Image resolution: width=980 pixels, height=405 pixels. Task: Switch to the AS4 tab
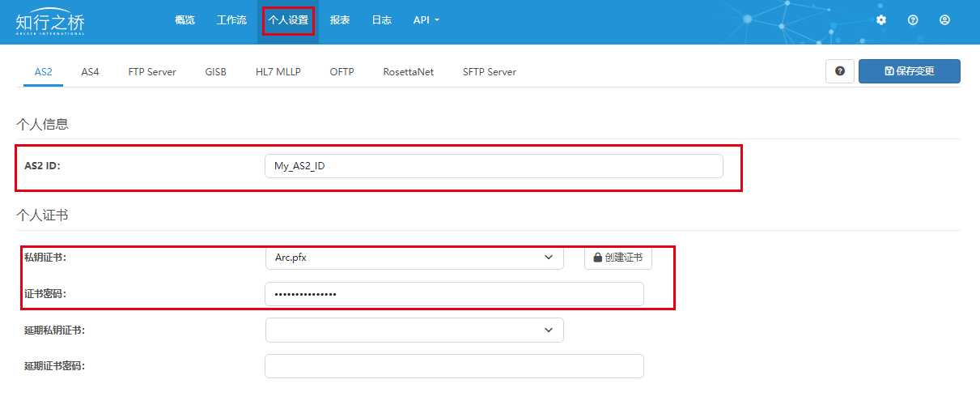90,72
